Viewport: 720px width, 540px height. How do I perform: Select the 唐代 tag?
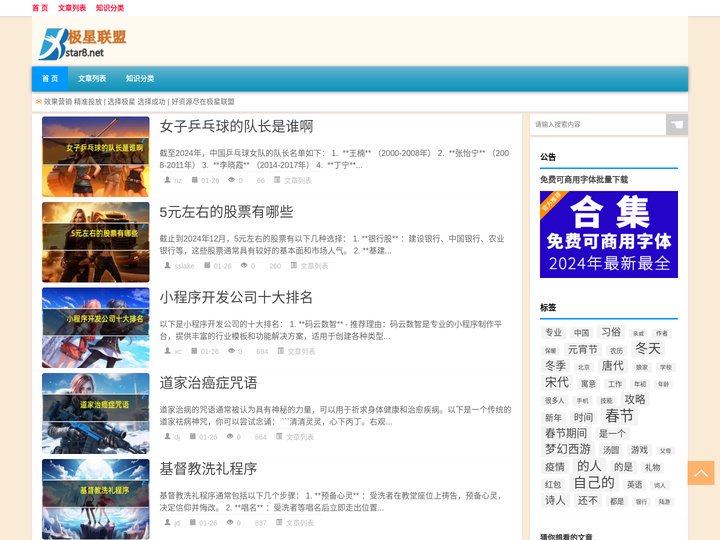tap(613, 366)
